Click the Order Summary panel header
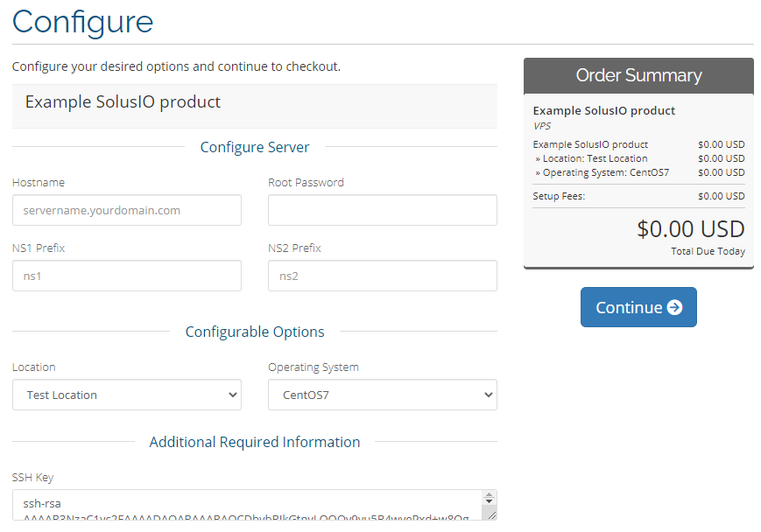The width and height of the screenshot is (761, 532). coord(638,75)
